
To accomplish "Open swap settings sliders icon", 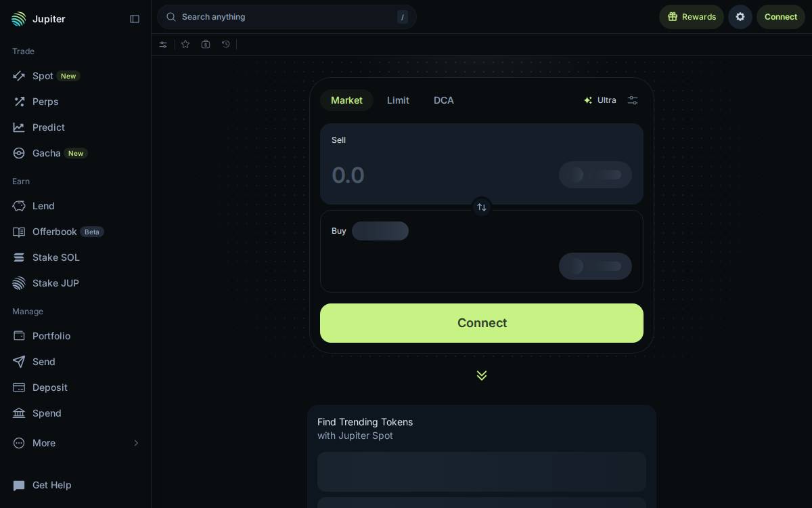I will (633, 100).
